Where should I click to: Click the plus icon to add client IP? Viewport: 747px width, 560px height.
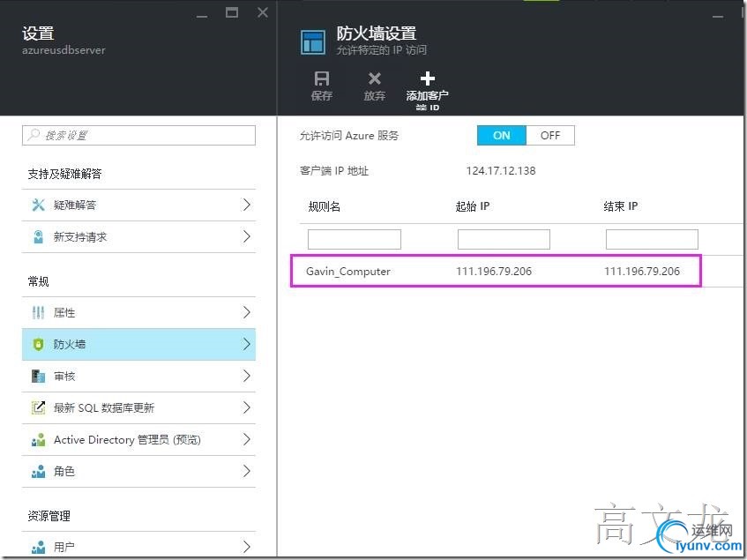coord(428,78)
